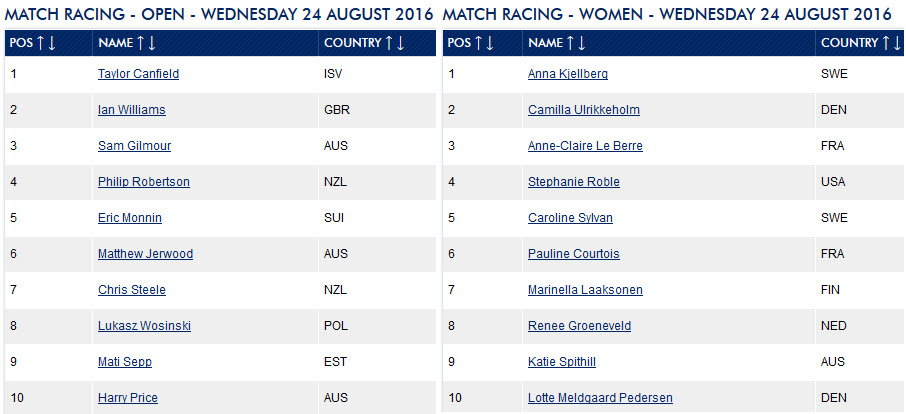Open Taylor Canfield's profile link
Image resolution: width=906 pixels, height=414 pixels.
tap(138, 74)
